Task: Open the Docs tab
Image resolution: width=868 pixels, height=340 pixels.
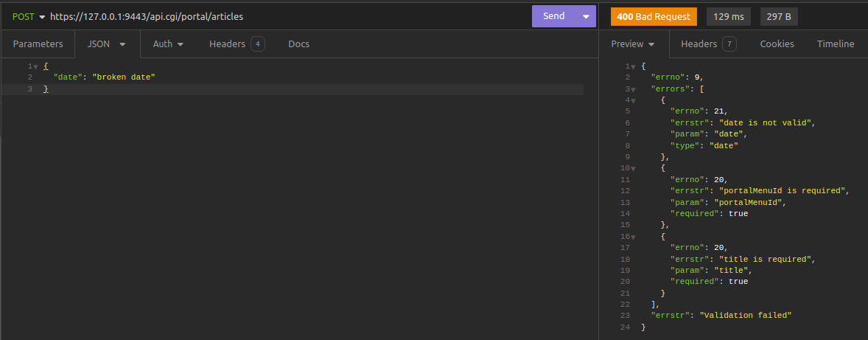Action: coord(298,44)
